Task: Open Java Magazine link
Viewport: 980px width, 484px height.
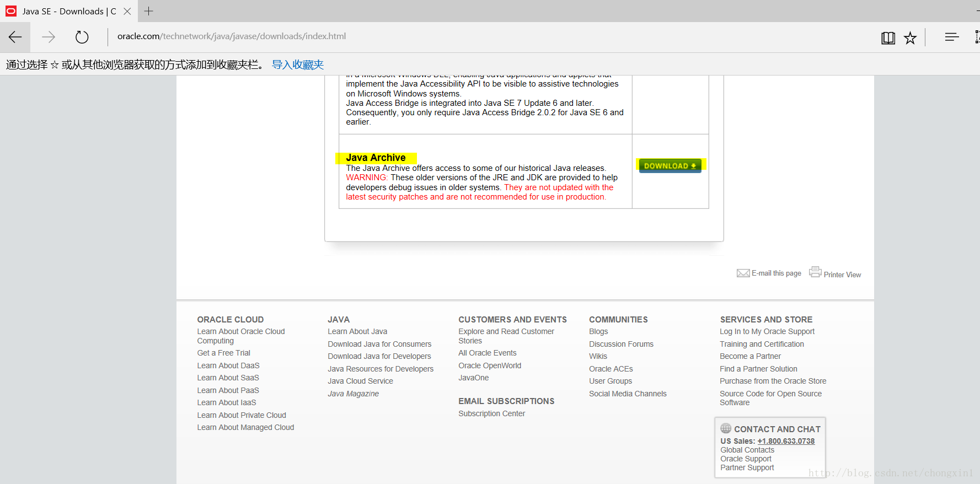Action: tap(353, 394)
